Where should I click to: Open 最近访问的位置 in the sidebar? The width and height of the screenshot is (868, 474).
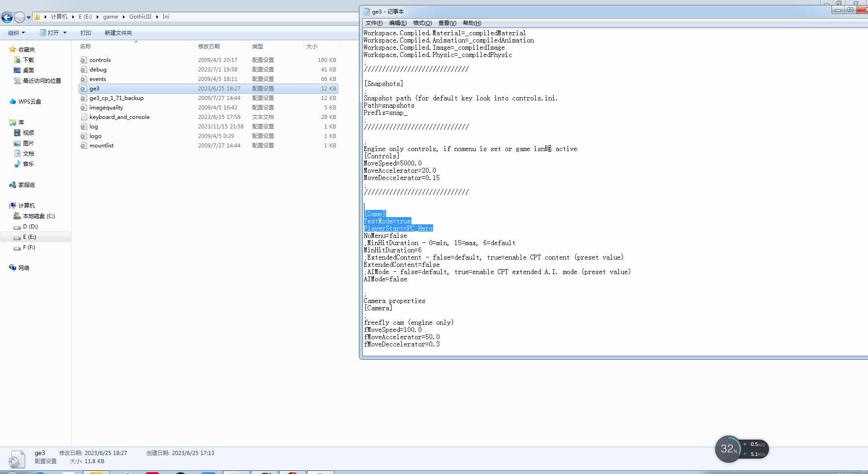[x=42, y=81]
